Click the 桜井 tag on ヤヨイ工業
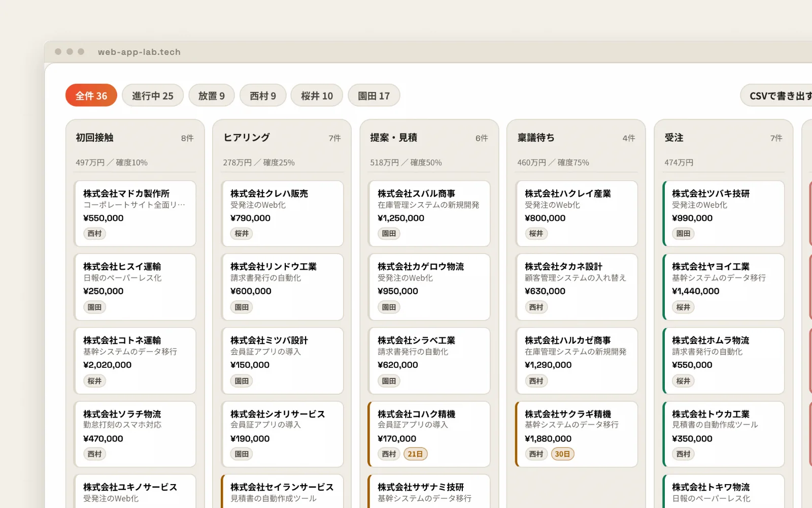 (684, 307)
